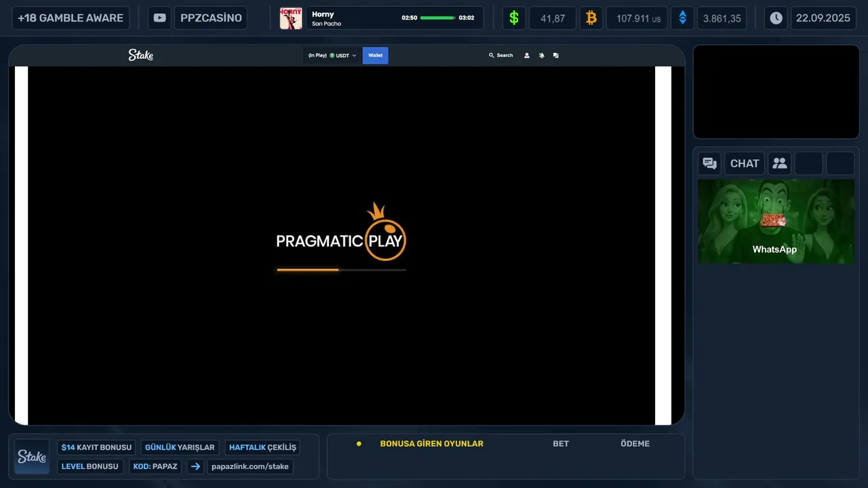Click the PPZCASİNO channel label

point(211,18)
